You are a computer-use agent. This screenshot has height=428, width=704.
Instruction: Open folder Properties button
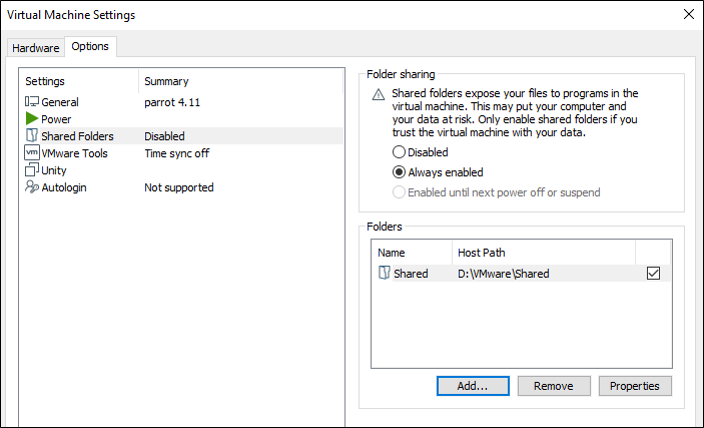tap(635, 386)
